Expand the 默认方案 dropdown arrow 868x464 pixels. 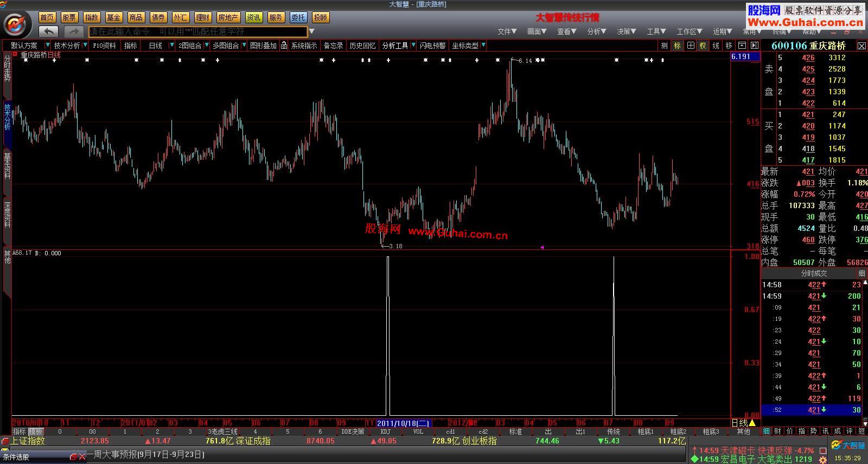[x=48, y=46]
